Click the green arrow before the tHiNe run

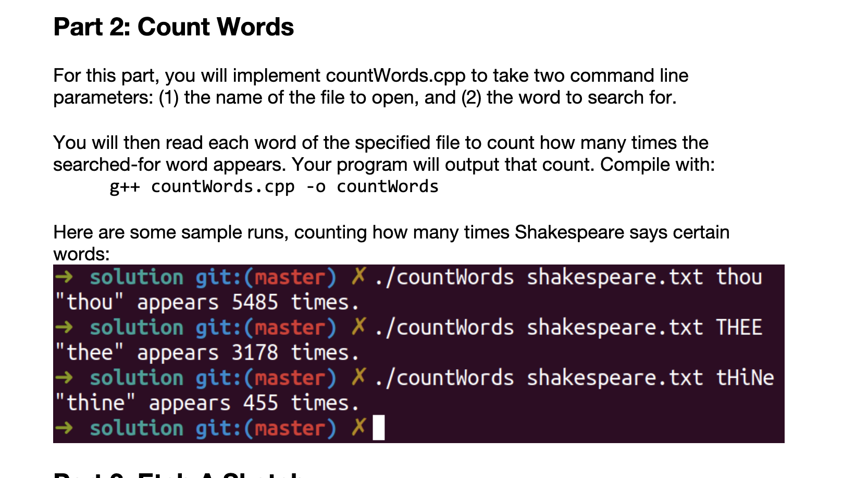coord(65,377)
